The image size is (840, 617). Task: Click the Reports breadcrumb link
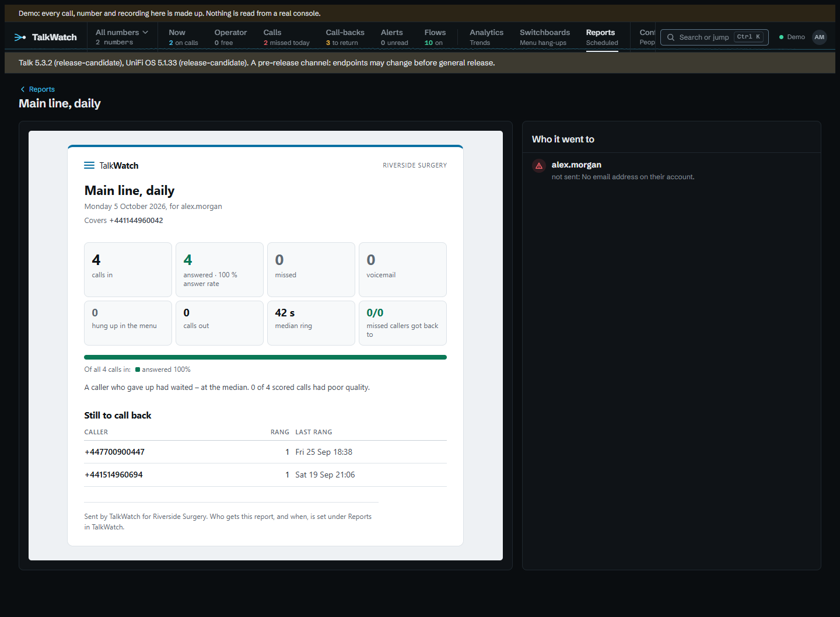[x=42, y=89]
